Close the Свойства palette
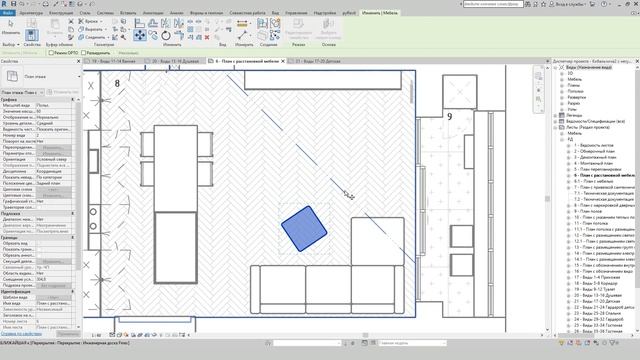The width and height of the screenshot is (640, 360). [x=79, y=61]
